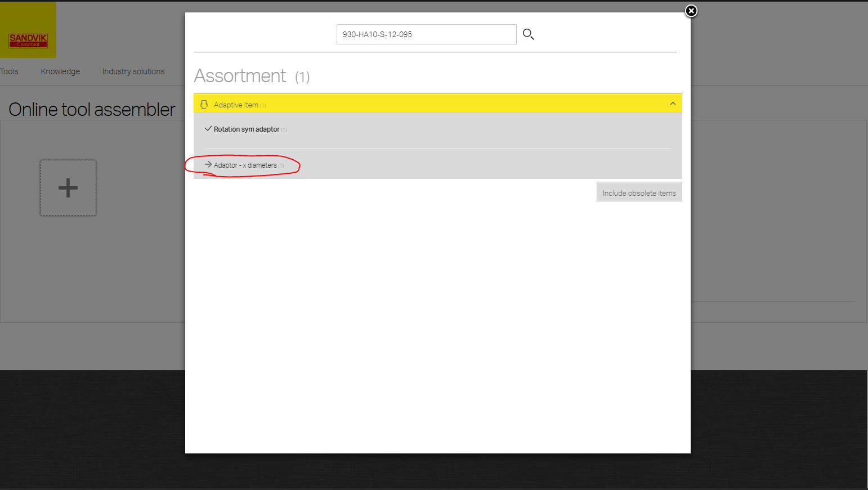Screen dimensions: 868x490
Task: Click the Assortment result count (1)
Action: point(302,77)
